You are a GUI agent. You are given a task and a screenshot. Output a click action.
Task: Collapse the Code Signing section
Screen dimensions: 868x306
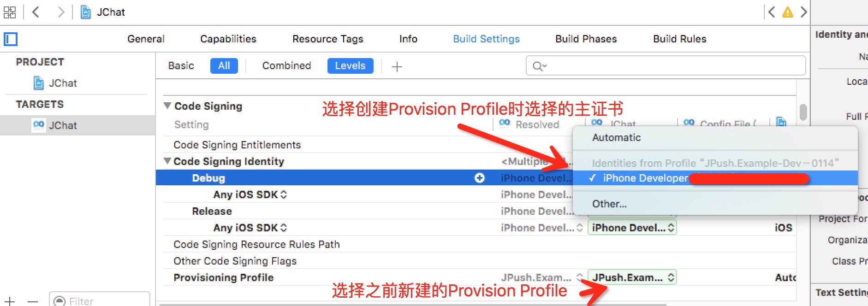(x=167, y=106)
